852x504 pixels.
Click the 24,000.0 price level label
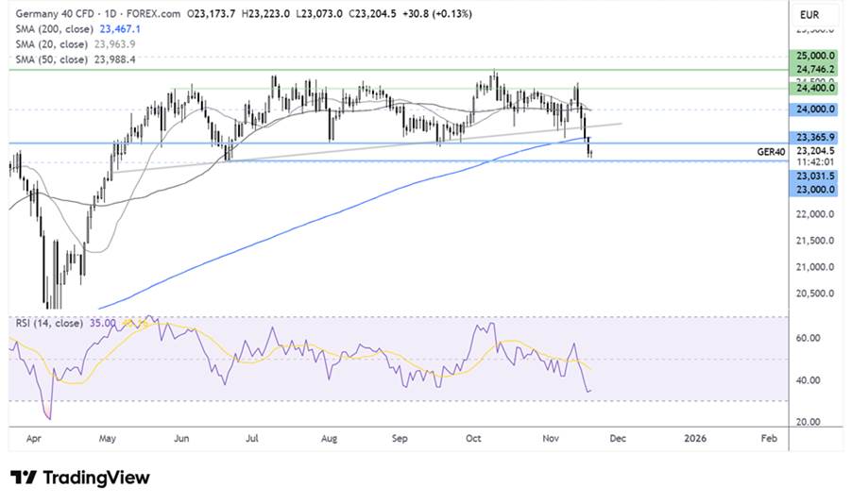coord(815,109)
